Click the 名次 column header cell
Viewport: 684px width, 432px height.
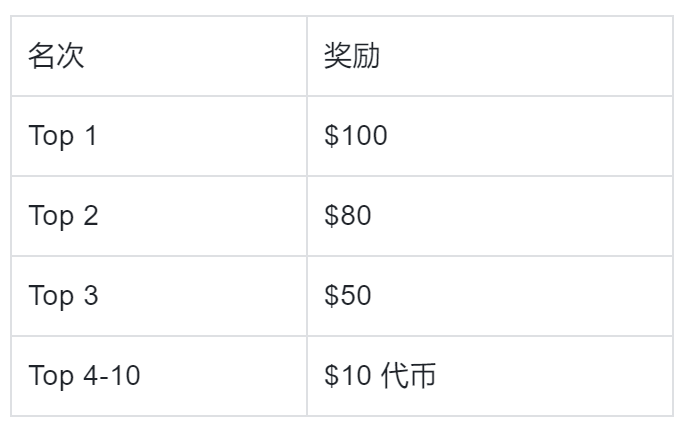point(158,56)
